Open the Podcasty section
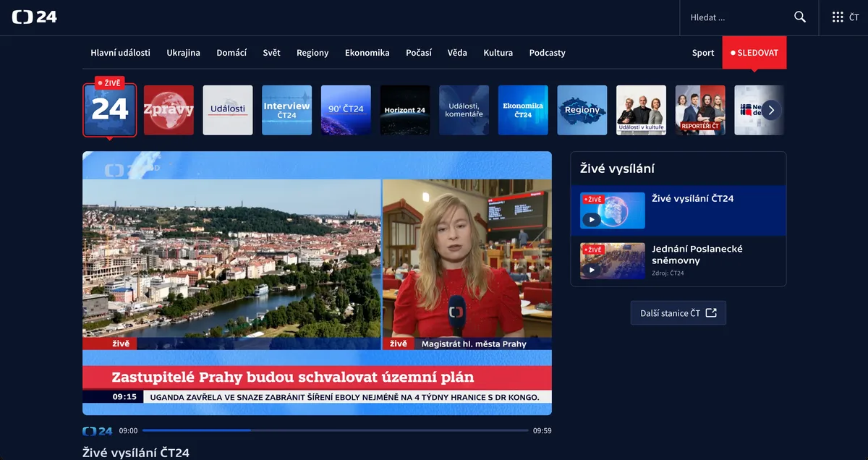The height and width of the screenshot is (460, 868). [548, 53]
